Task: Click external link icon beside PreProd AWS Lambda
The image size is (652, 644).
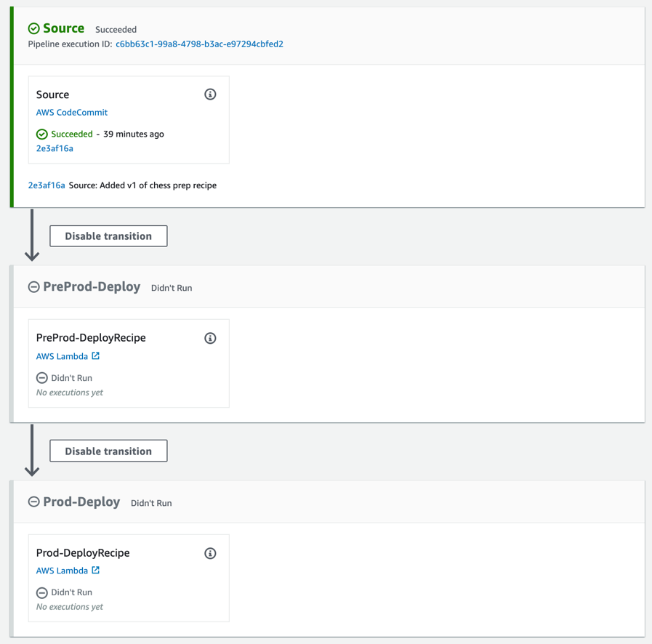Action: click(x=96, y=356)
